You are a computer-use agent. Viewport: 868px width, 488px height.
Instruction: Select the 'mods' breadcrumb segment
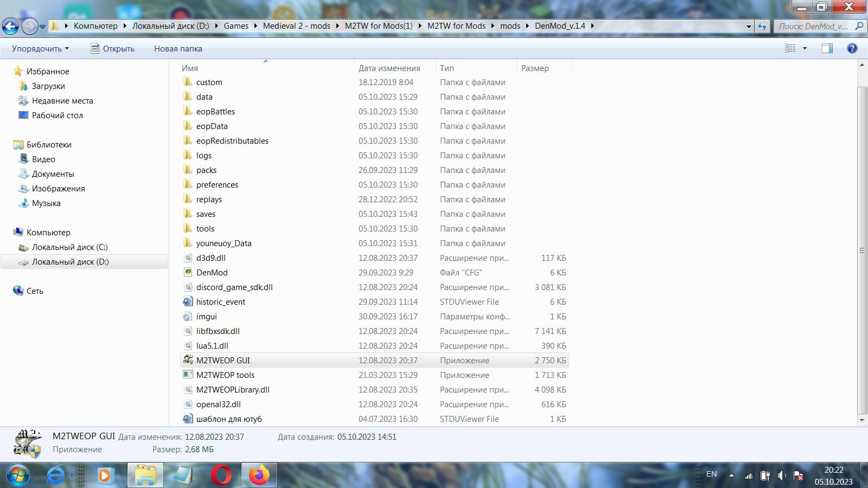510,26
